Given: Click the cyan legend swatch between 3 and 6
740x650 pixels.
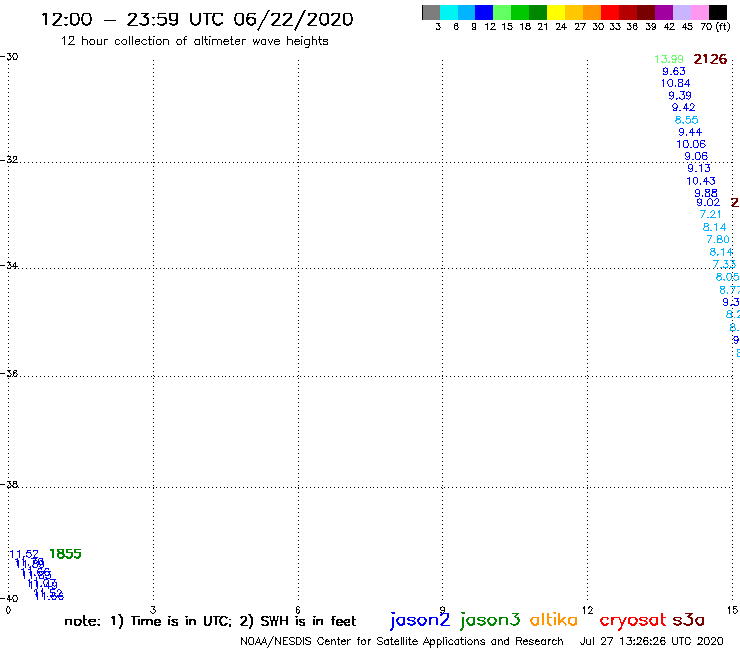Looking at the screenshot, I should pos(449,12).
